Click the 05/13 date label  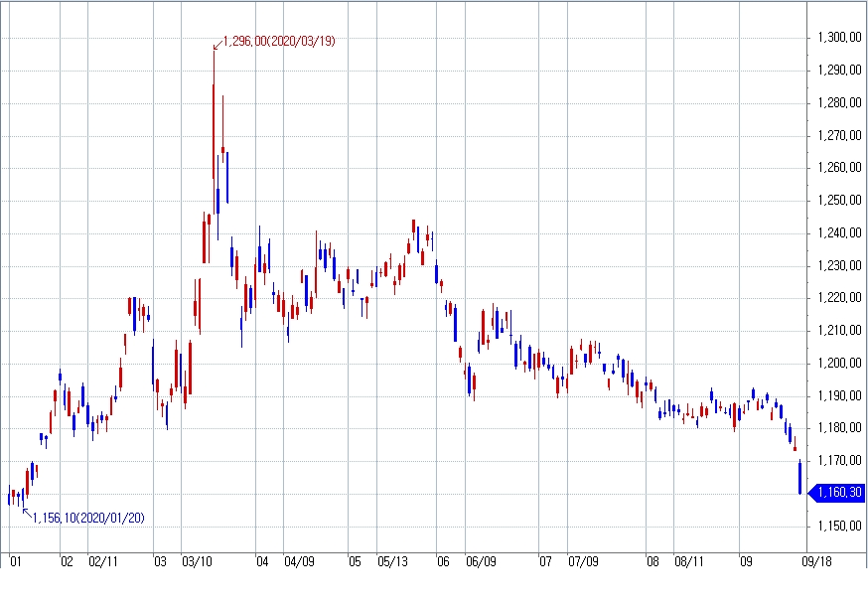tap(394, 561)
